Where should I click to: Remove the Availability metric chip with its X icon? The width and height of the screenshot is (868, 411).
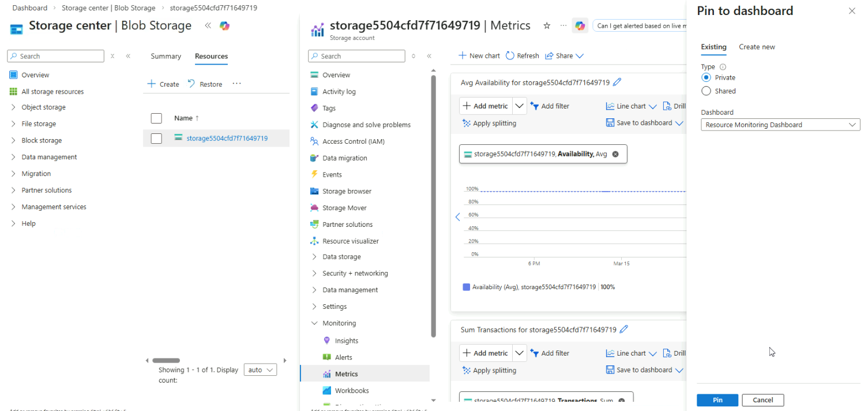click(x=615, y=154)
